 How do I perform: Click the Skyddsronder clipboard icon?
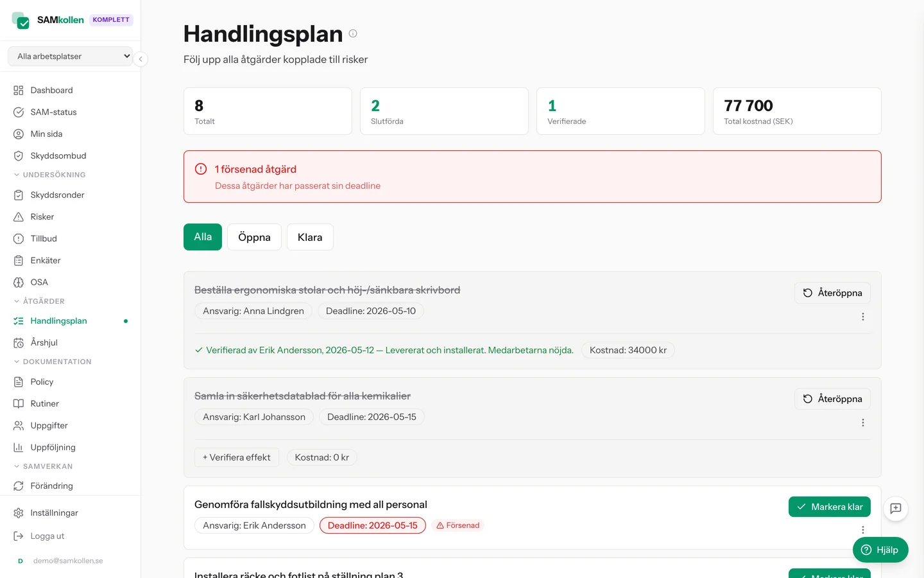click(x=19, y=195)
